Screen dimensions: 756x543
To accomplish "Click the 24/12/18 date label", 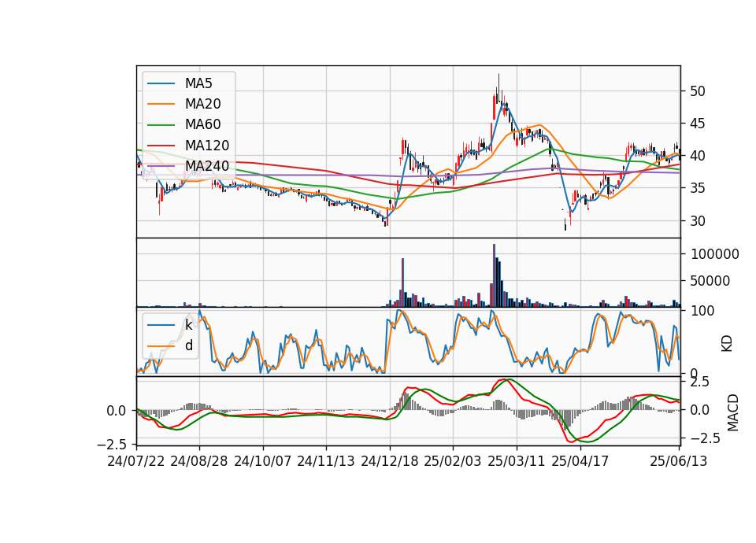I will (390, 461).
